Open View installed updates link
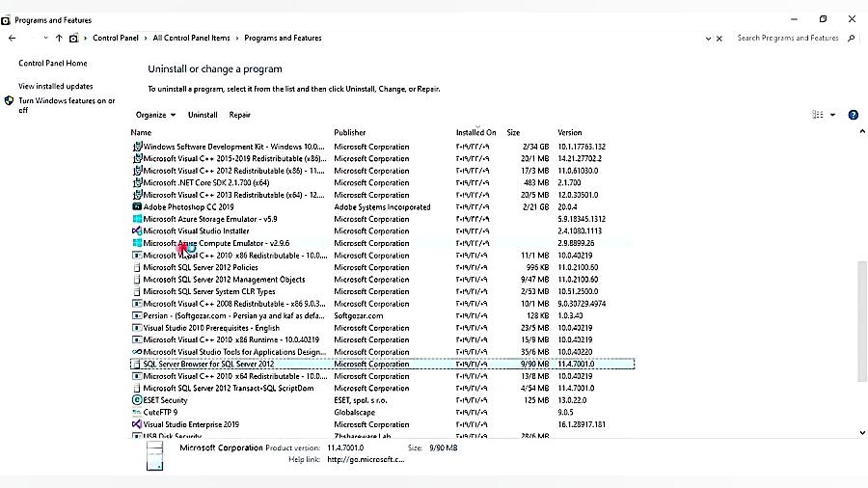 click(55, 86)
